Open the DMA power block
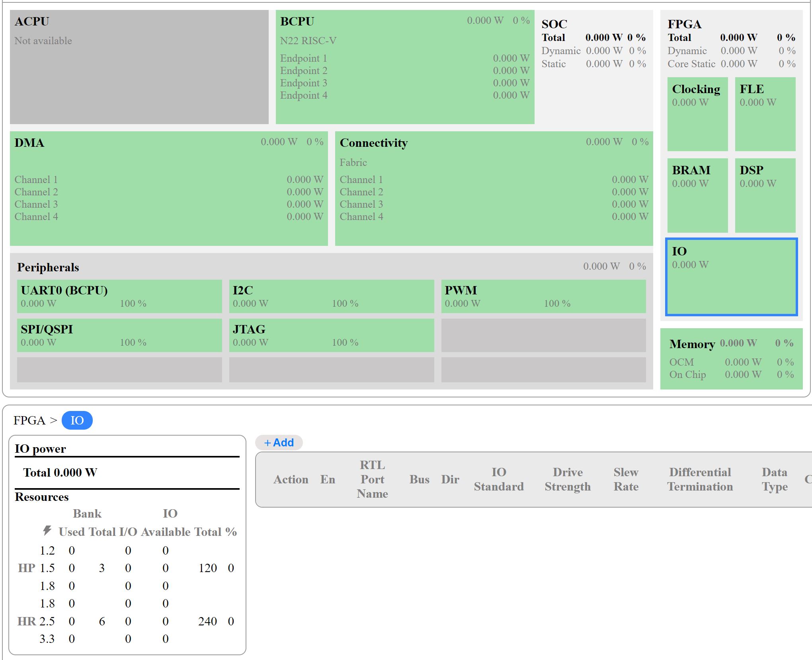This screenshot has height=660, width=812. click(169, 188)
